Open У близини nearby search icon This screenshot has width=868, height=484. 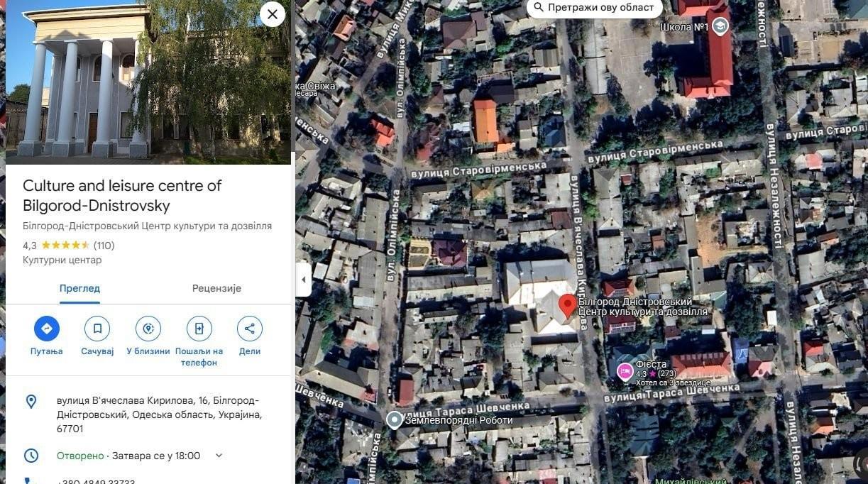pyautogui.click(x=148, y=329)
